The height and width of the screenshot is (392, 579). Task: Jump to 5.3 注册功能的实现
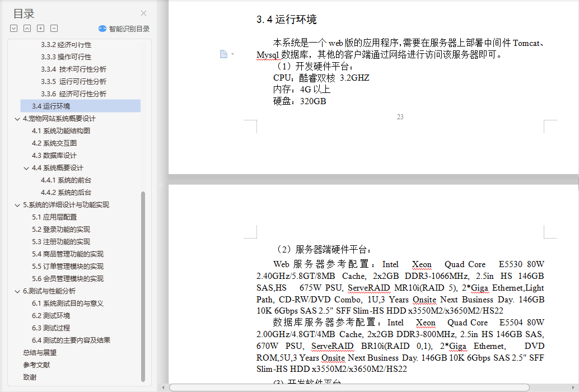point(61,242)
